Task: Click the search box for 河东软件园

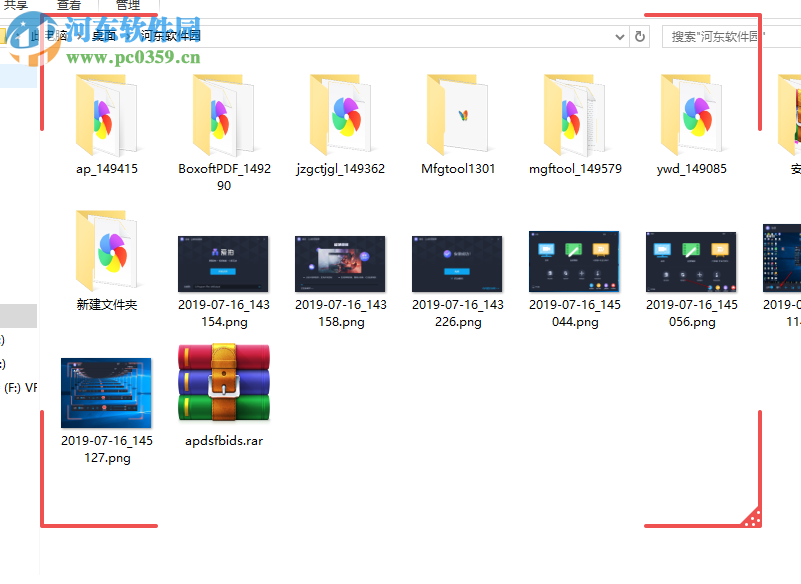Action: (x=732, y=37)
